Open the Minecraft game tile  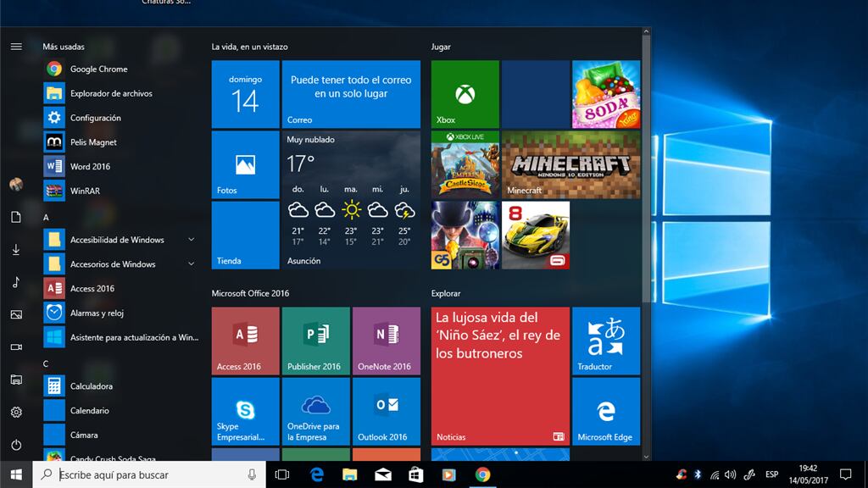570,164
